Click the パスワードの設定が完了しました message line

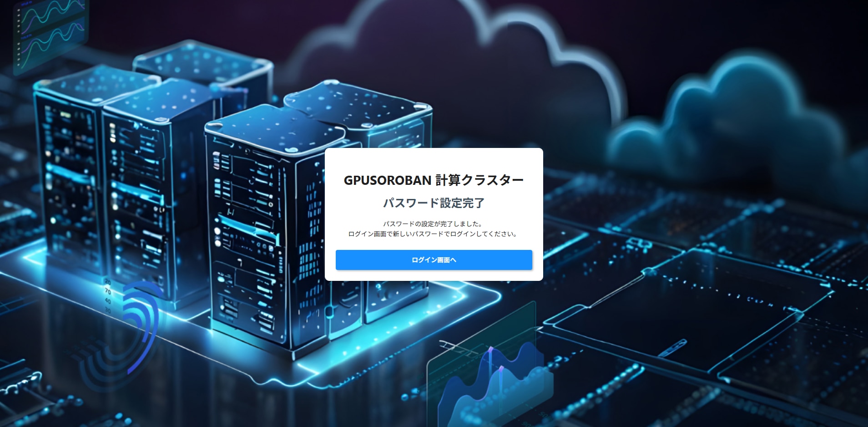tap(433, 224)
